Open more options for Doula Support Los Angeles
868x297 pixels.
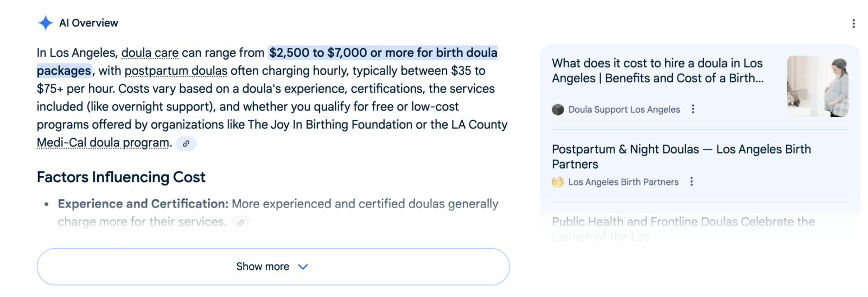[693, 109]
